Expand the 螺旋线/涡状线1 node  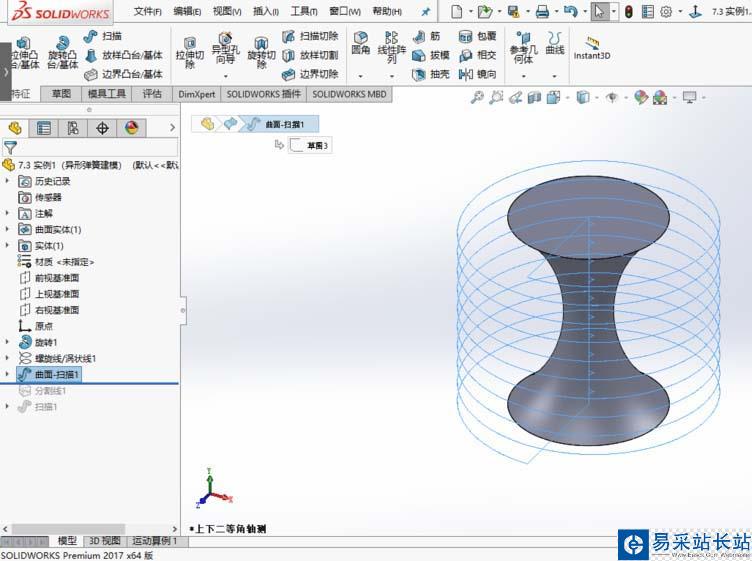click(x=7, y=358)
